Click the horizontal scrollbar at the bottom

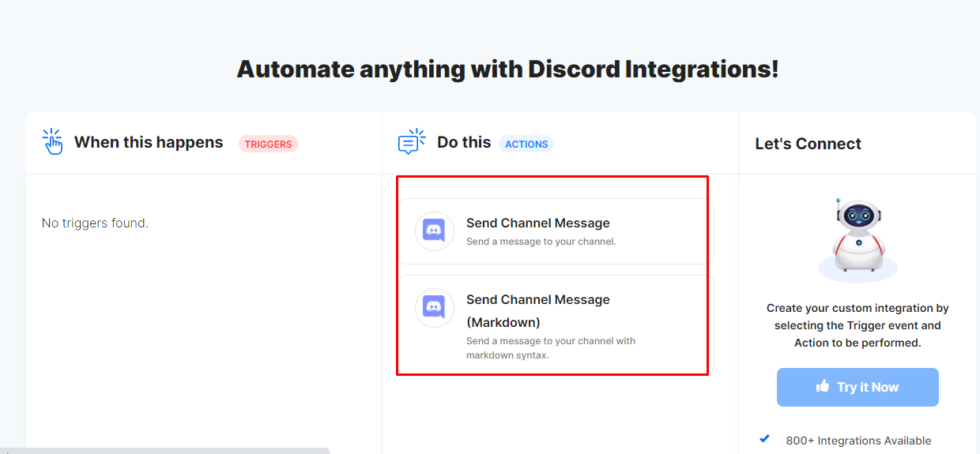click(164, 451)
